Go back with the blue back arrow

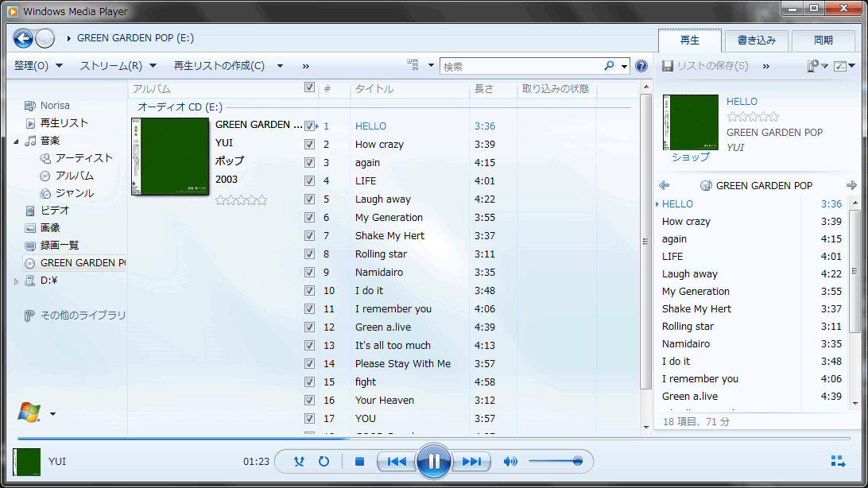pos(23,38)
